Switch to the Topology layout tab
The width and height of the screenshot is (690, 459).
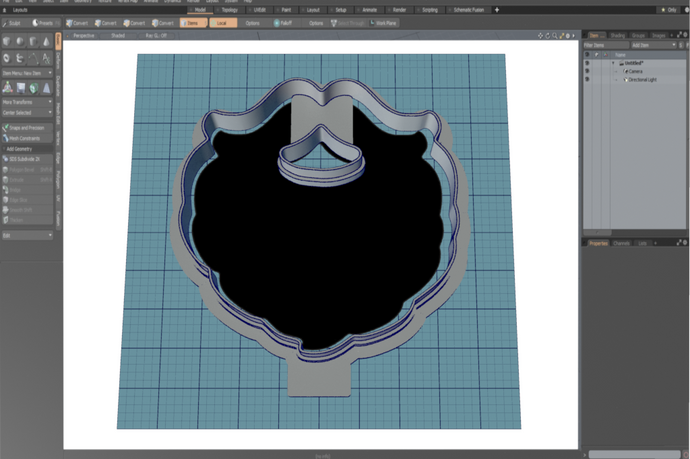229,9
